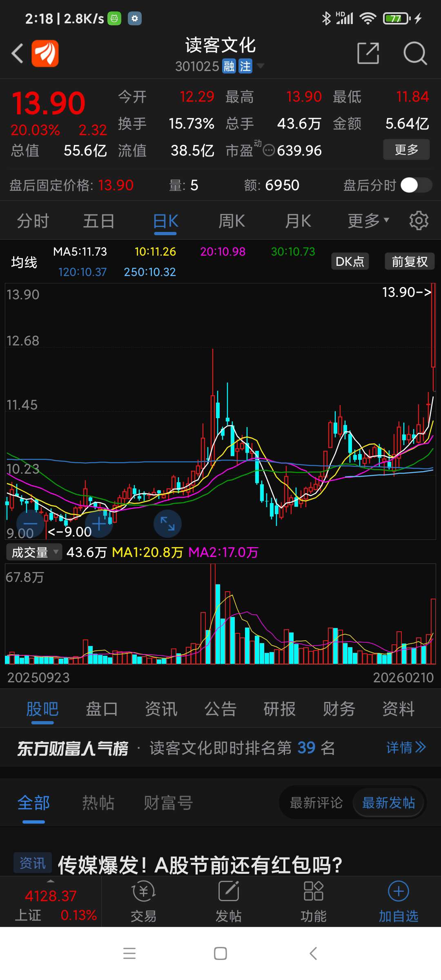Expand stock title dropdown arrow

(260, 66)
